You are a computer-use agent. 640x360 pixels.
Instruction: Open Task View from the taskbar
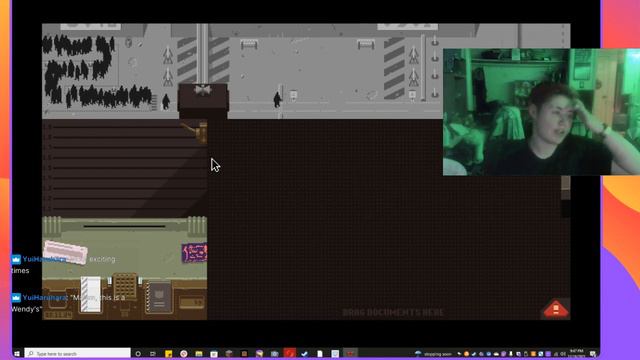coord(153,353)
